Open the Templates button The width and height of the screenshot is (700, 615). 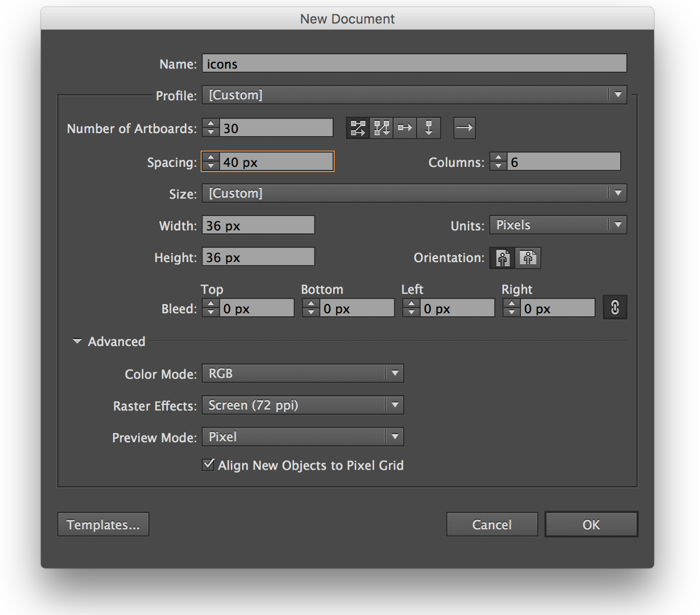pos(103,525)
